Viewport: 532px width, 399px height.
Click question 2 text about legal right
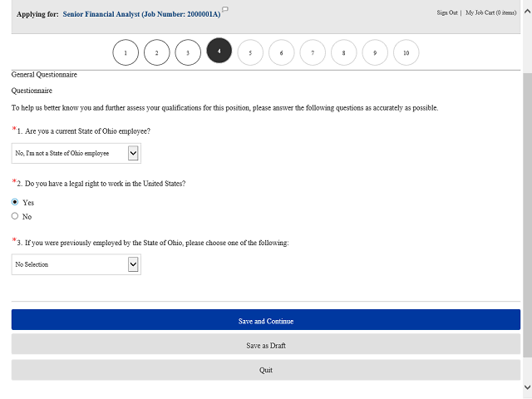101,184
